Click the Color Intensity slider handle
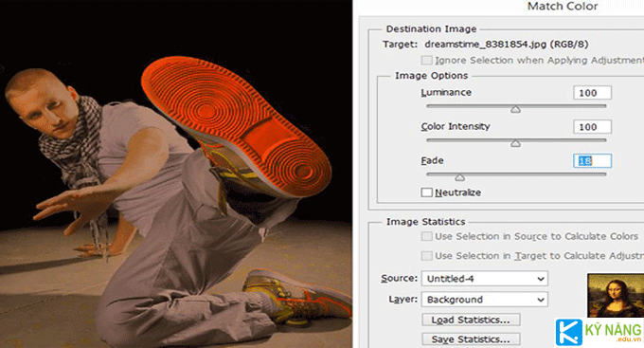The image size is (644, 348). (x=515, y=143)
